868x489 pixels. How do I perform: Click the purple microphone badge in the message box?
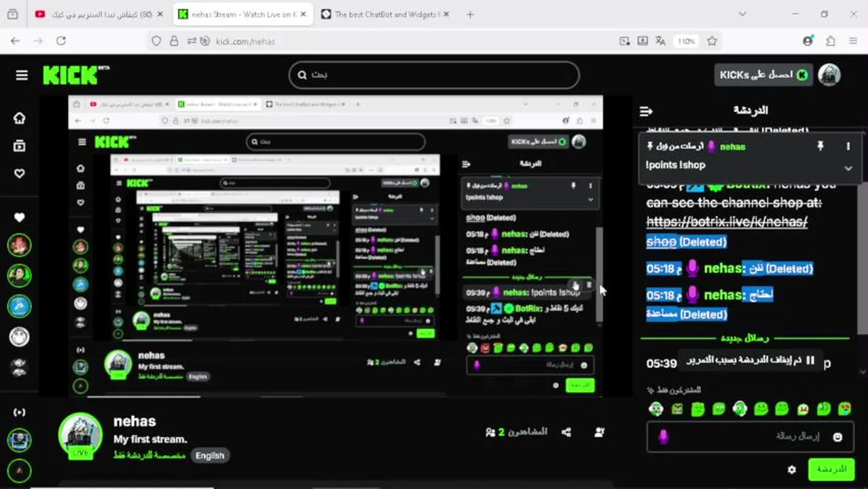[663, 437]
